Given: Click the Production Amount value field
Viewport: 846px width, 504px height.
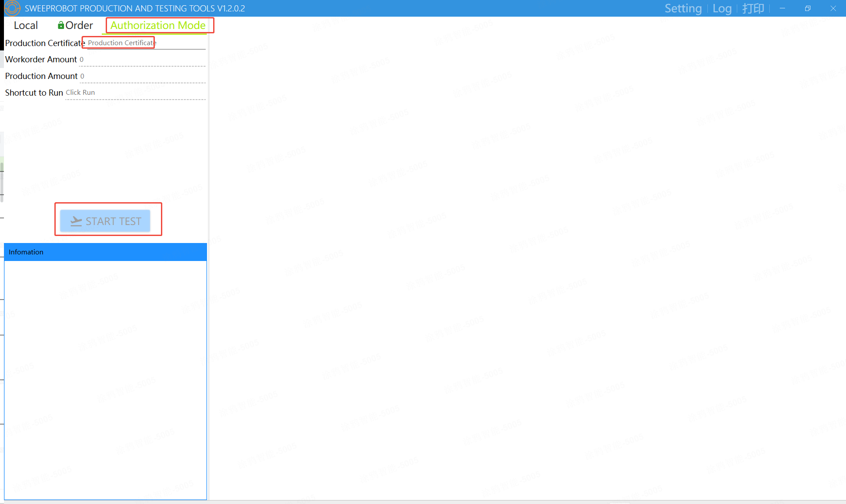Looking at the screenshot, I should pyautogui.click(x=143, y=76).
